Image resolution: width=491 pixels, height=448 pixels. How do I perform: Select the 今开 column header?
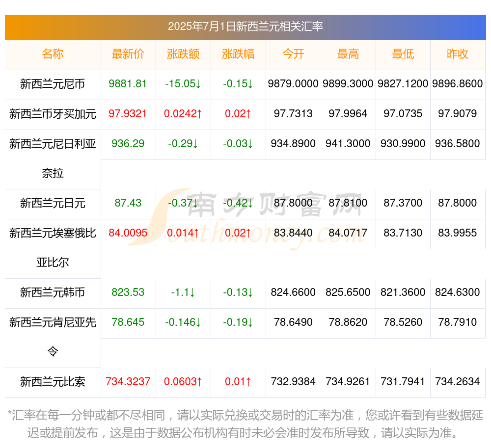293,54
